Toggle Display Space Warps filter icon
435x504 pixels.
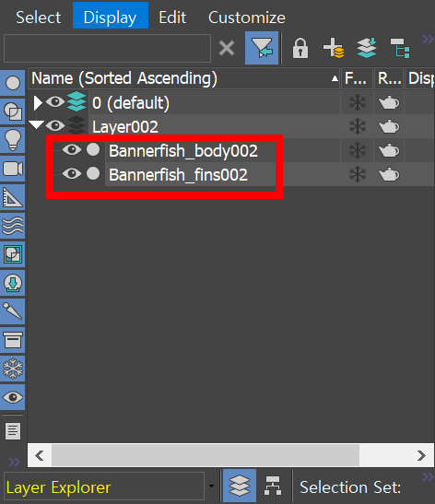(x=13, y=226)
